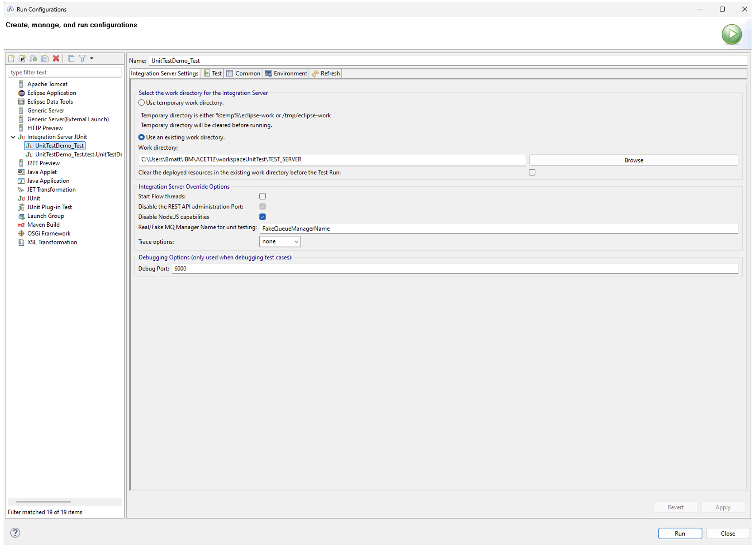Click the Maven Build m2 icon
This screenshot has height=548, width=756.
point(21,225)
